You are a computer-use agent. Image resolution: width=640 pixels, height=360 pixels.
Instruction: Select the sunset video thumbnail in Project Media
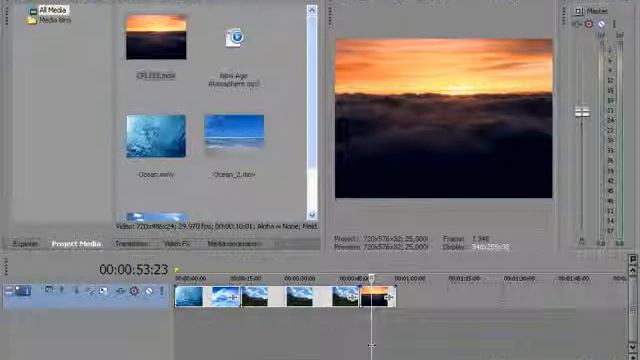pyautogui.click(x=156, y=37)
